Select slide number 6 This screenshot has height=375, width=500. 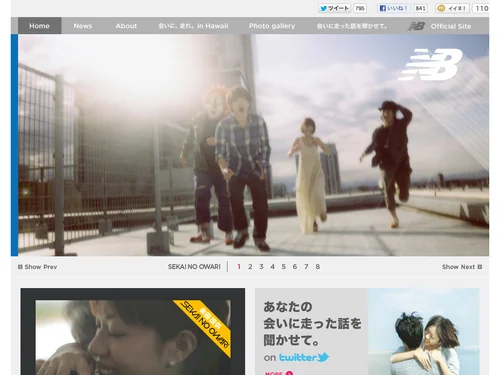pos(295,267)
